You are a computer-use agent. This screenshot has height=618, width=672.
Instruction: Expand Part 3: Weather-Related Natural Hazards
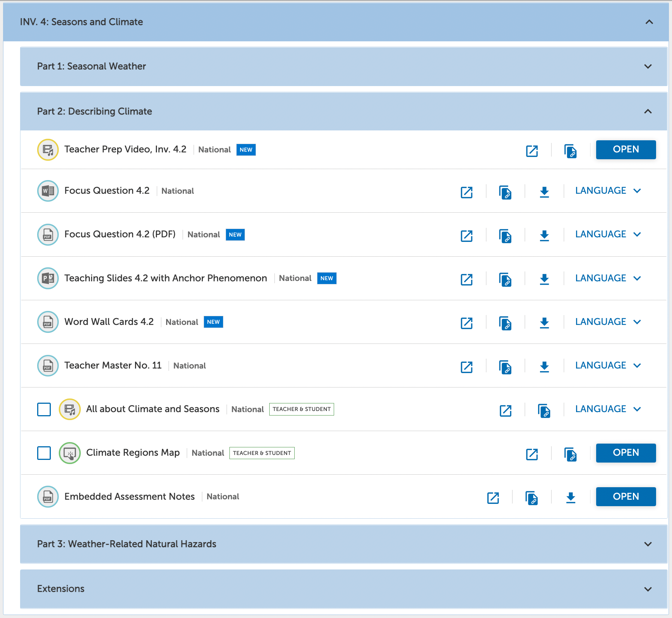point(648,544)
